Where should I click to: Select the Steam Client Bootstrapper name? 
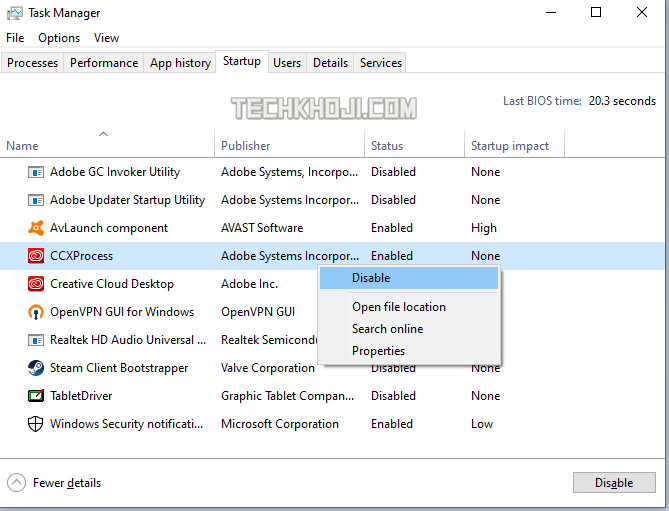click(119, 368)
